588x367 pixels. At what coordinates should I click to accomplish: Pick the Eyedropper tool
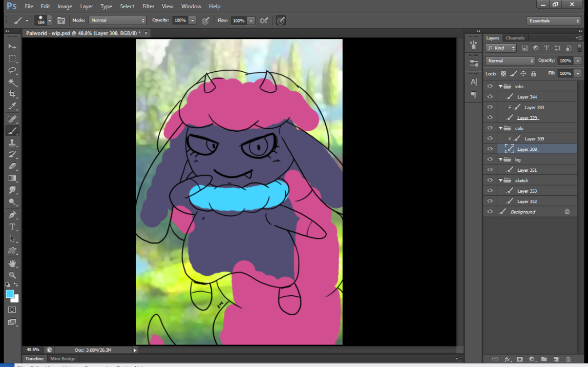pyautogui.click(x=12, y=106)
